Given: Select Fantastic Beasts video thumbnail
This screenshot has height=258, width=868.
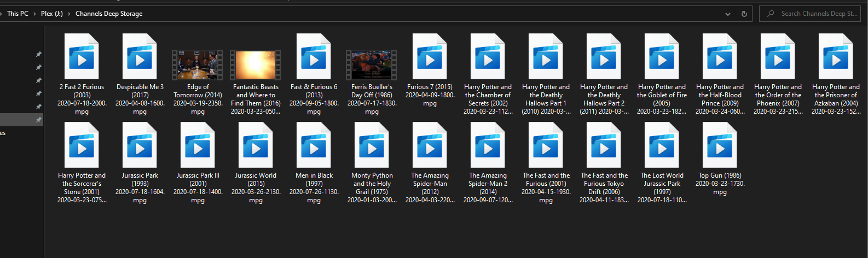Looking at the screenshot, I should [x=256, y=64].
